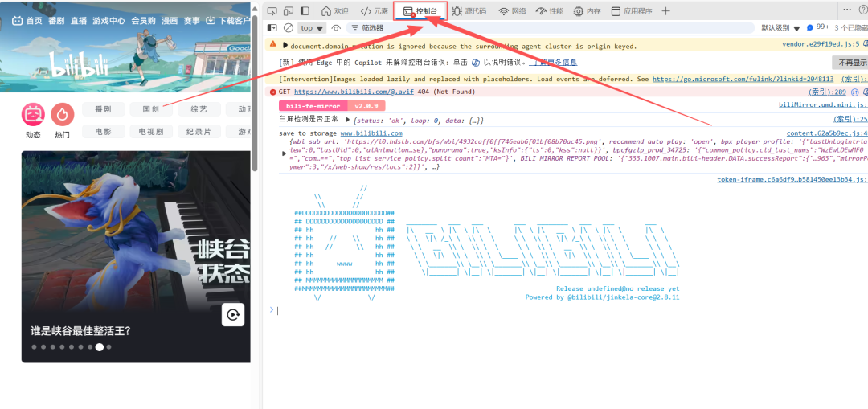Viewport: 868px width, 409px height.
Task: Open the 了解更多信息 link
Action: pos(552,63)
